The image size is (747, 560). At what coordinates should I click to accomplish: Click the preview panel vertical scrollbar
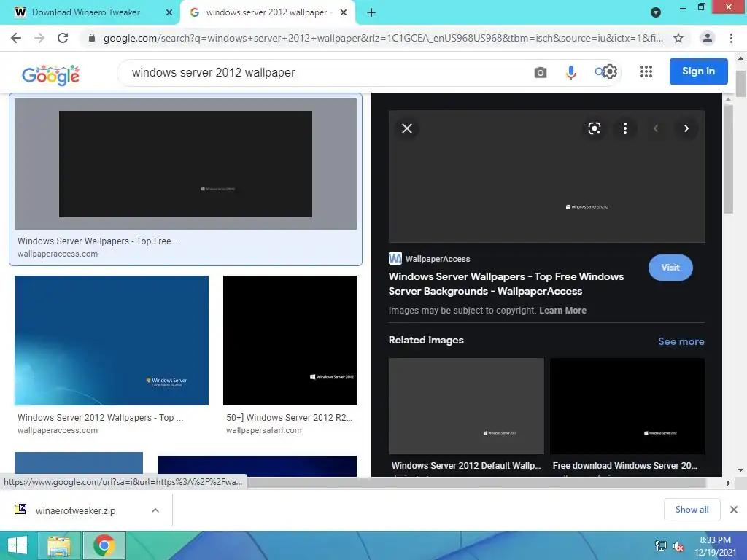click(727, 159)
